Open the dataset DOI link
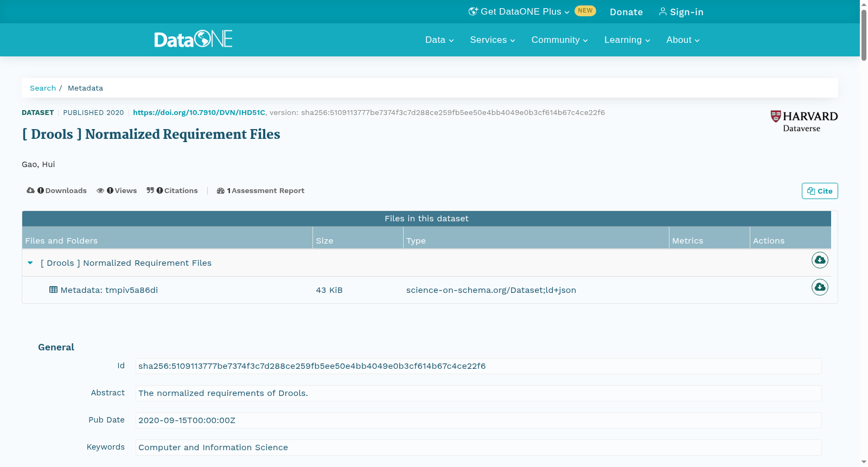Screen dimensions: 868x467 pos(199,112)
